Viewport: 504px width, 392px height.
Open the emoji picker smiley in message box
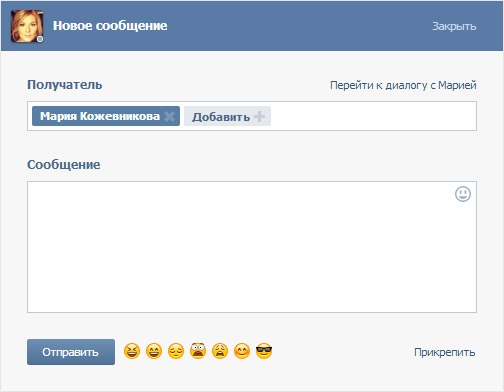(x=463, y=194)
